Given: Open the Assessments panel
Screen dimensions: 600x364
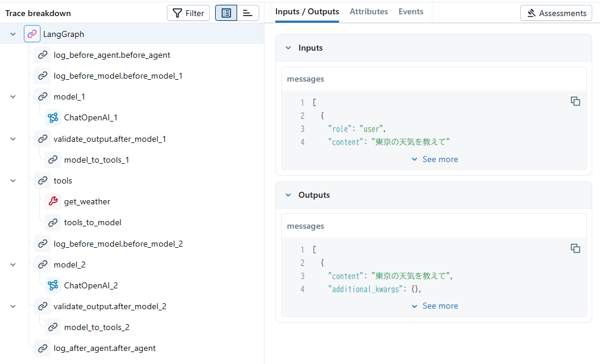Looking at the screenshot, I should click(556, 13).
